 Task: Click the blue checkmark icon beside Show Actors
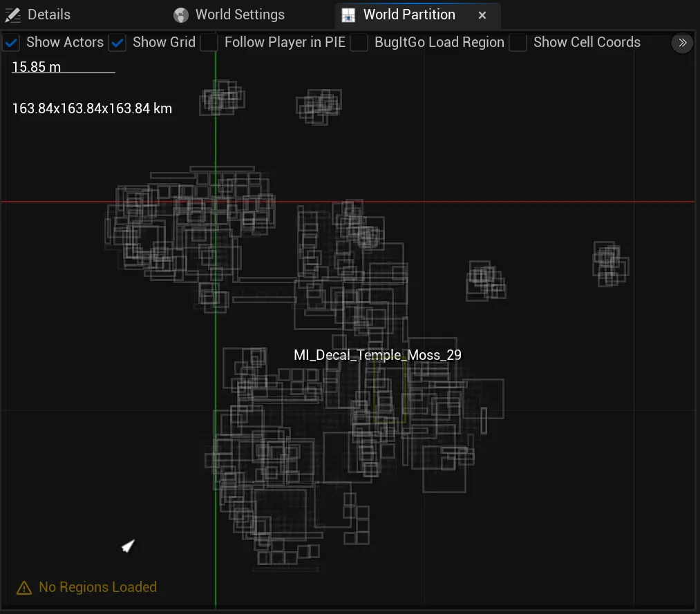[x=10, y=43]
